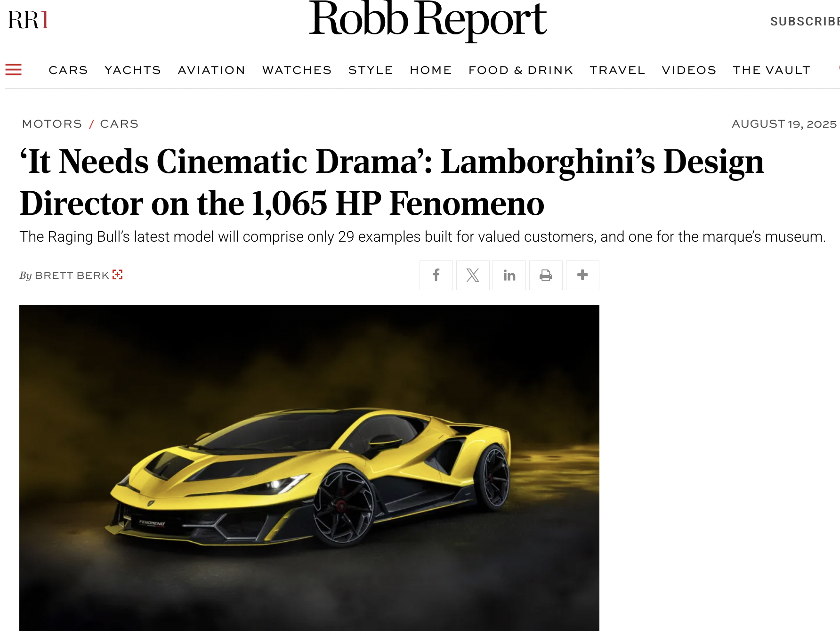
Task: Expand more share options plus icon
Action: (x=582, y=275)
